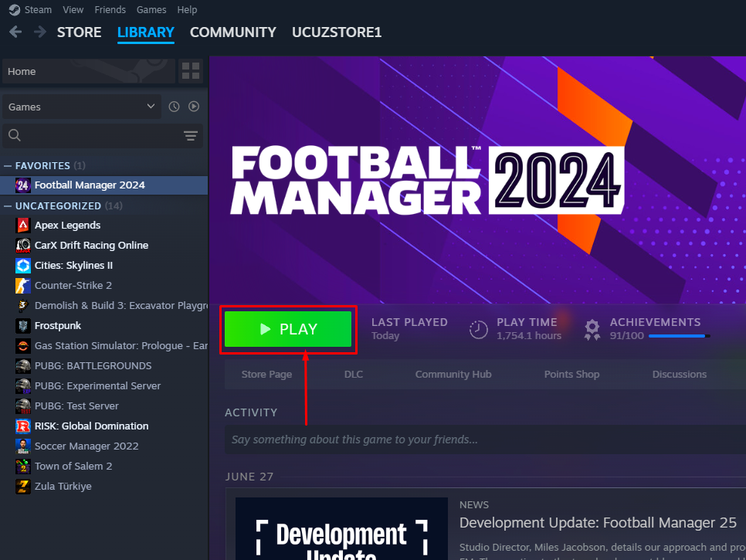
Task: Open the Help menu
Action: (187, 9)
